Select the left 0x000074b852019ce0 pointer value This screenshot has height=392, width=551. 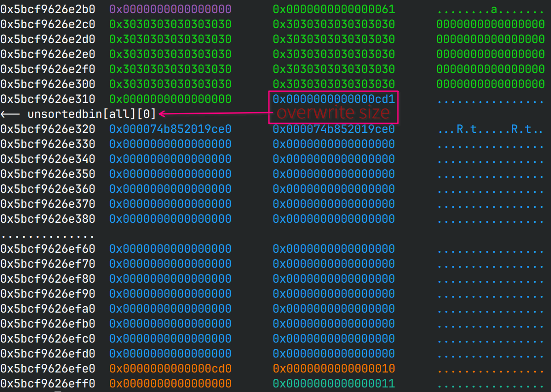170,129
